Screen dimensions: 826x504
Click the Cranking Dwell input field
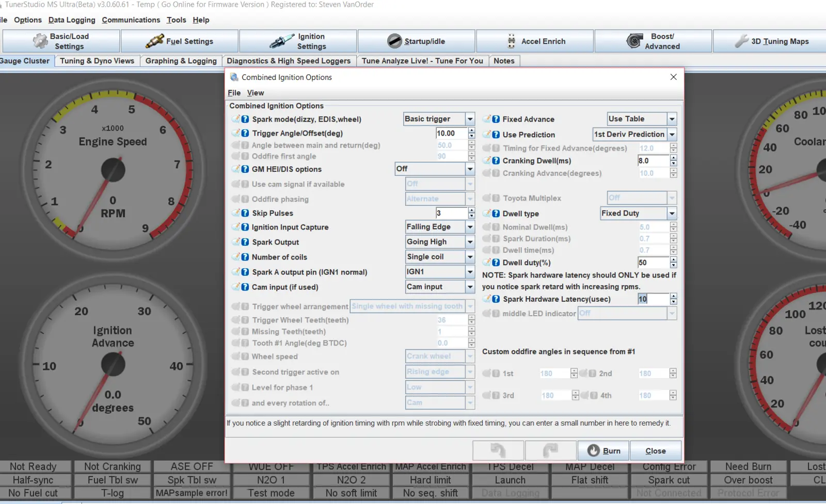pos(653,161)
